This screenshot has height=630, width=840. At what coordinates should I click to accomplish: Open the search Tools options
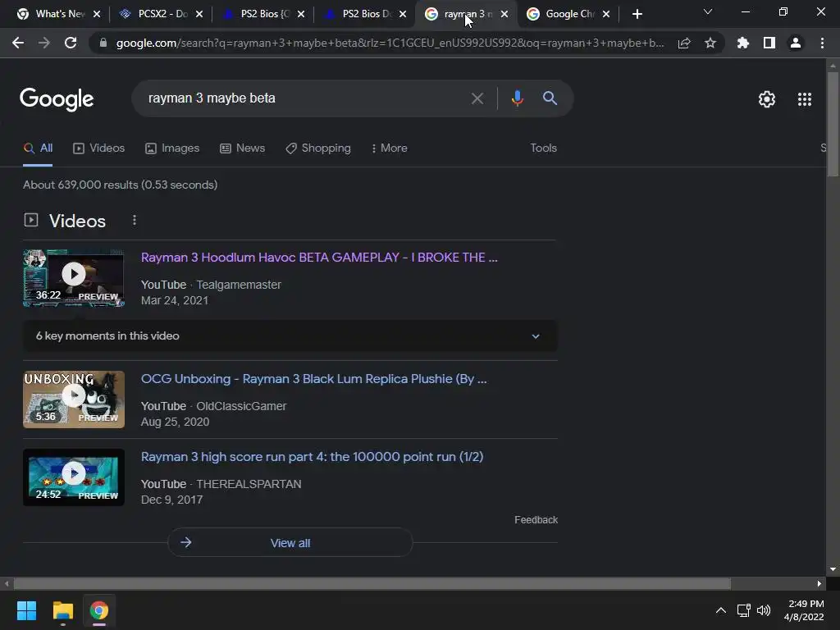click(543, 148)
